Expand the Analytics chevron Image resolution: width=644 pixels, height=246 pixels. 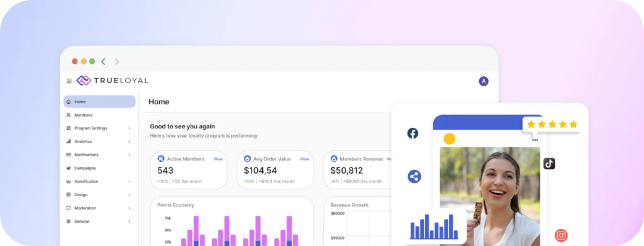pyautogui.click(x=130, y=142)
